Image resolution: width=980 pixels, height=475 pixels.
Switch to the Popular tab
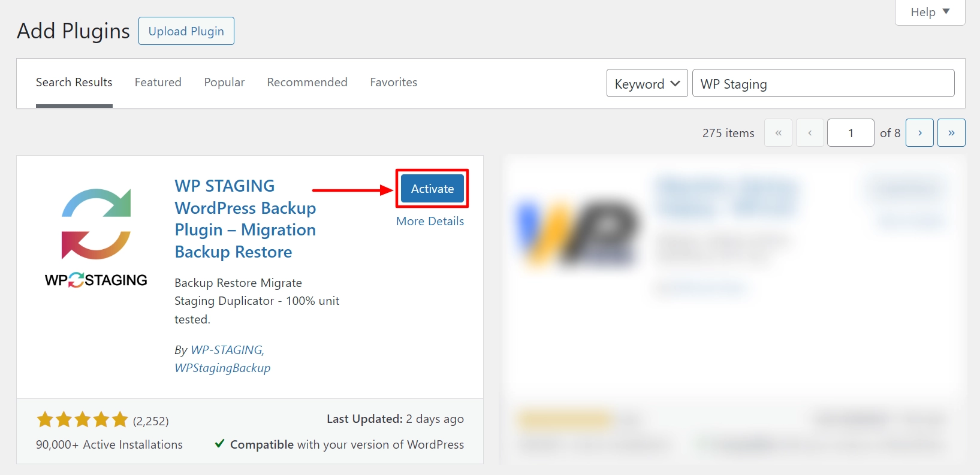(224, 82)
